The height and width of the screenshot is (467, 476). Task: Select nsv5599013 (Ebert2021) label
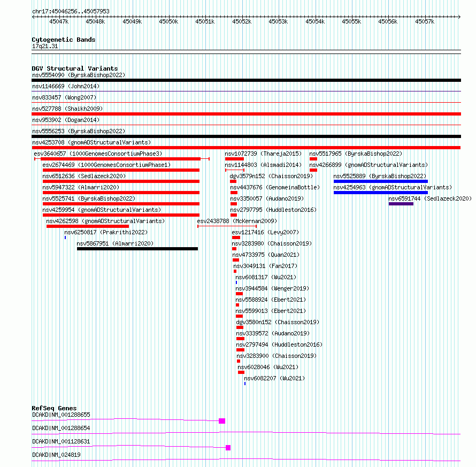pyautogui.click(x=271, y=311)
